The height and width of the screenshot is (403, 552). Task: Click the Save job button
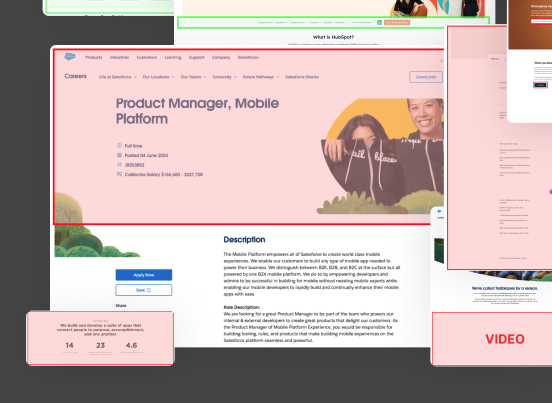pyautogui.click(x=144, y=290)
